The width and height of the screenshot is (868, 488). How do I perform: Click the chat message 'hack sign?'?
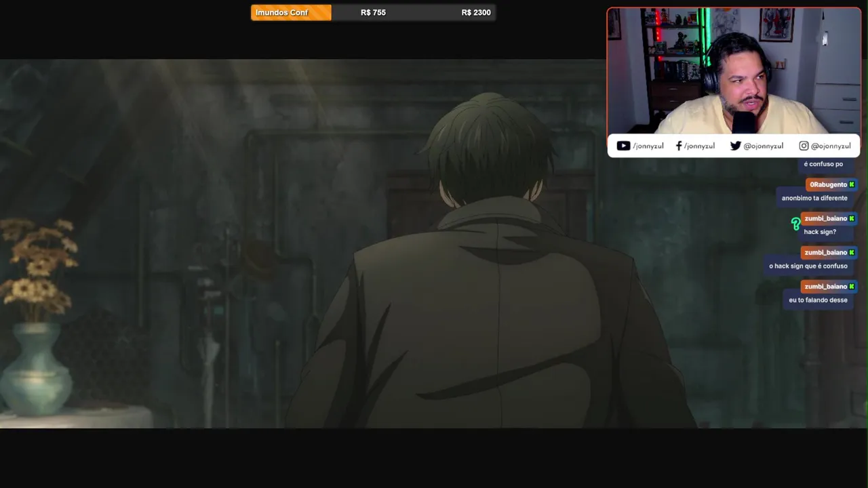[820, 232]
